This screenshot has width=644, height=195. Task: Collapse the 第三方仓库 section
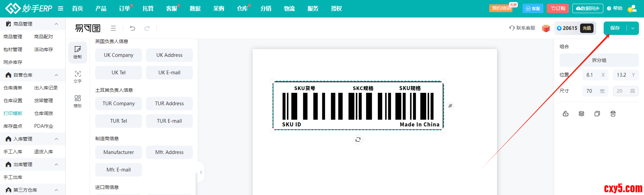point(56,190)
